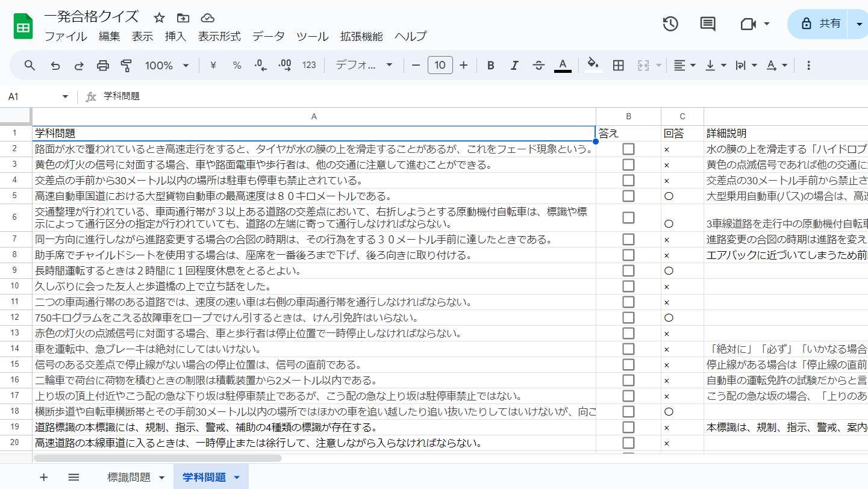Decrease font size with minus button
Viewport: 868px width, 489px height.
click(x=416, y=65)
